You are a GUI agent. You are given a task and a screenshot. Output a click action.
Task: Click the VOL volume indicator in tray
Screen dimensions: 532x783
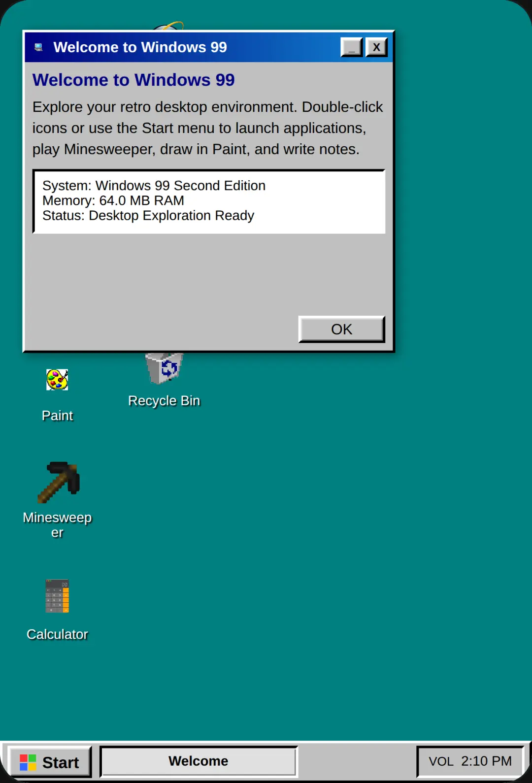441,761
